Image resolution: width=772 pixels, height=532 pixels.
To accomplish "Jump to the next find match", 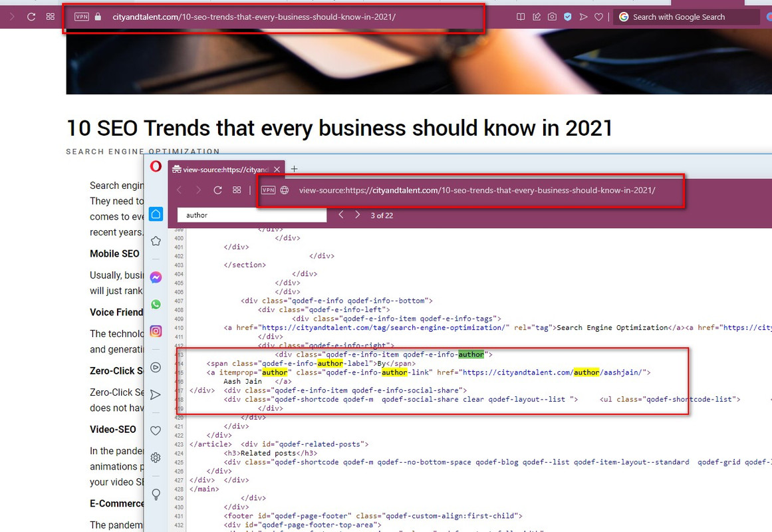I will pyautogui.click(x=358, y=215).
